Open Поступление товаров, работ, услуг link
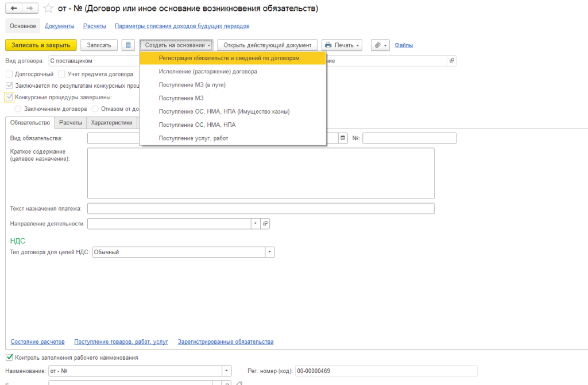Screen dimensions: 588x385 (121, 341)
